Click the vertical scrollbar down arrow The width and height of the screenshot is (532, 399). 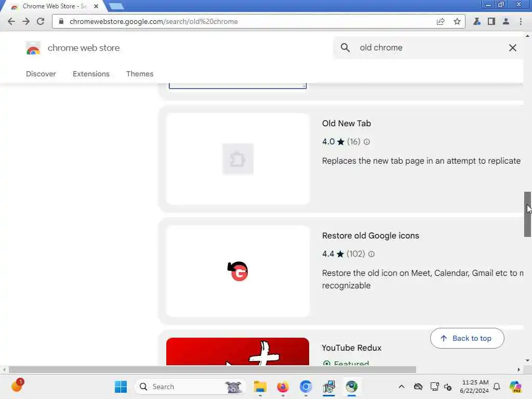527,361
